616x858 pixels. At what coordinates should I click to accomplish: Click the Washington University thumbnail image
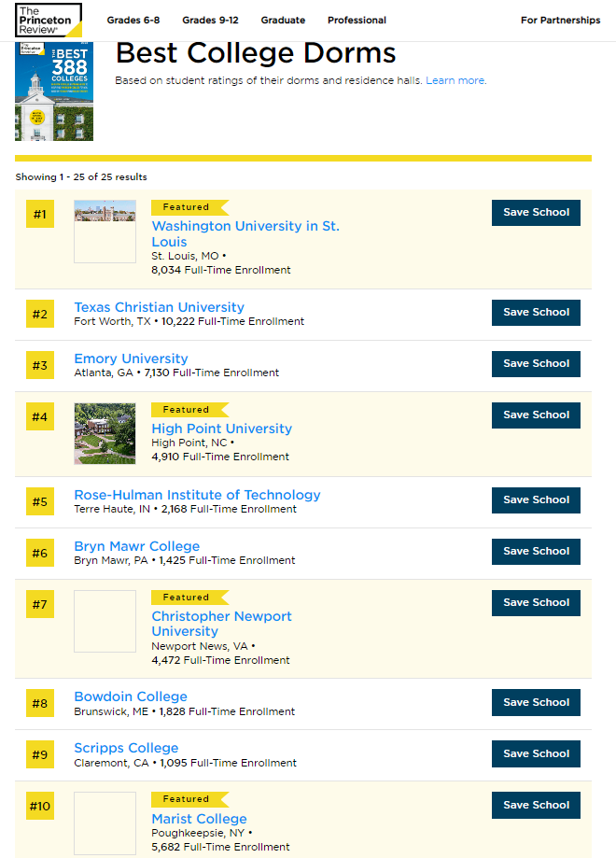coord(105,232)
